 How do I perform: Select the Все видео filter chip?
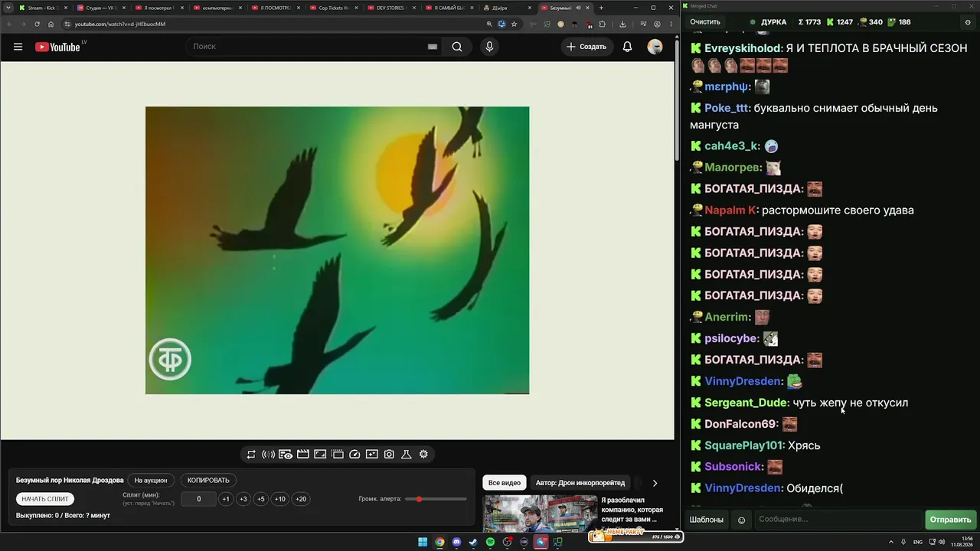click(x=505, y=483)
